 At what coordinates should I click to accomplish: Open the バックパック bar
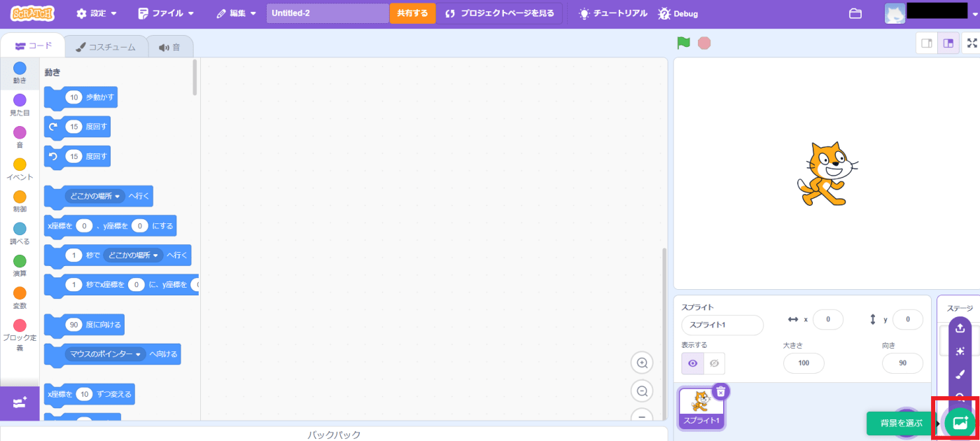334,434
